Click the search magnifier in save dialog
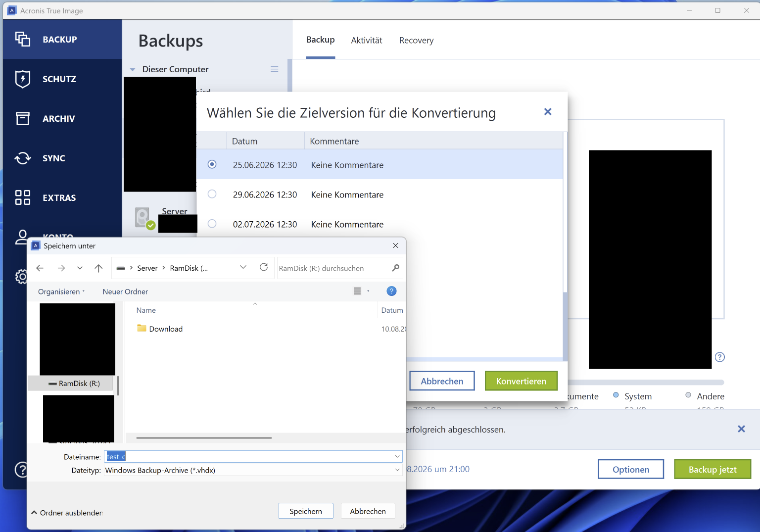The image size is (760, 532). (x=395, y=268)
